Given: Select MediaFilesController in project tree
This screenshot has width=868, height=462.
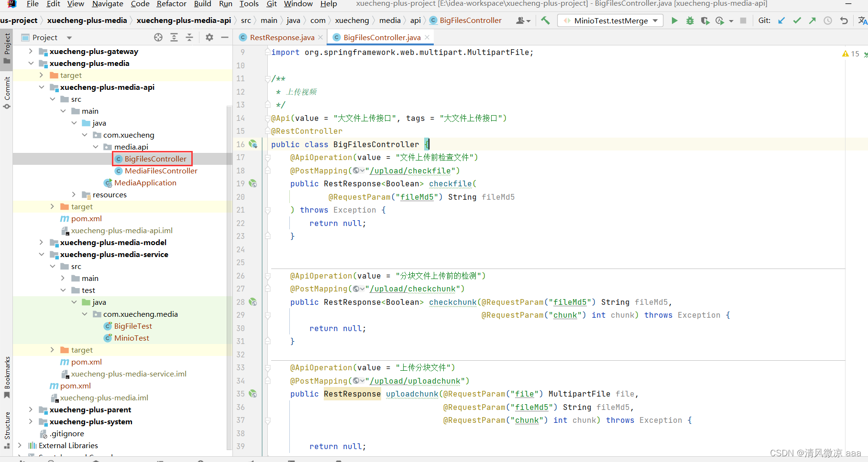Looking at the screenshot, I should [161, 171].
